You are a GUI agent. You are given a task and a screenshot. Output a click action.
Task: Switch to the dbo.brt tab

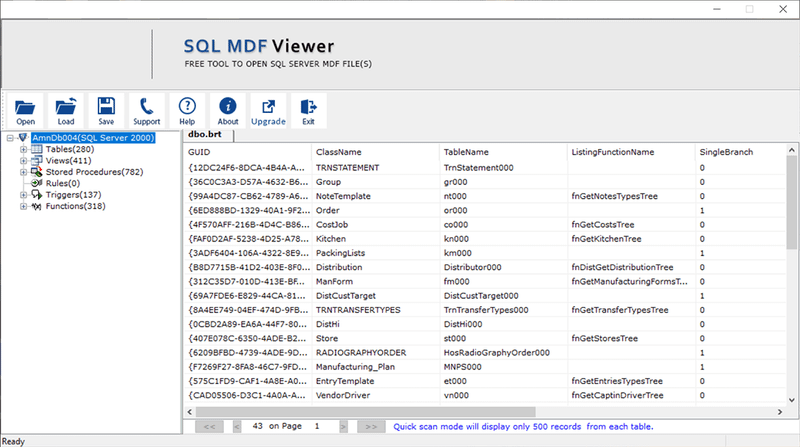click(x=205, y=134)
